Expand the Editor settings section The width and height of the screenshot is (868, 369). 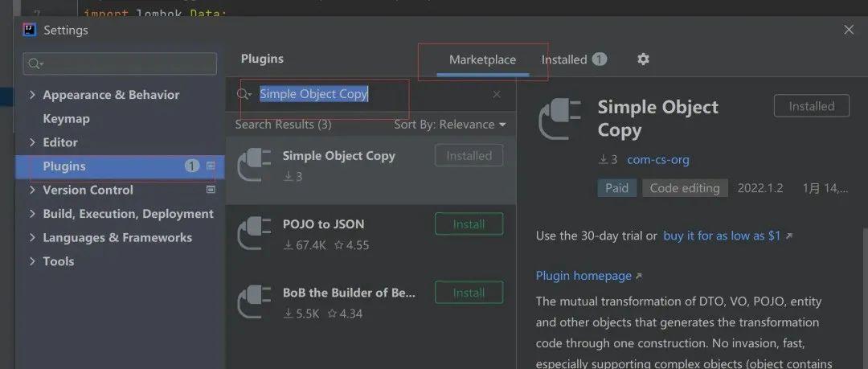[33, 142]
